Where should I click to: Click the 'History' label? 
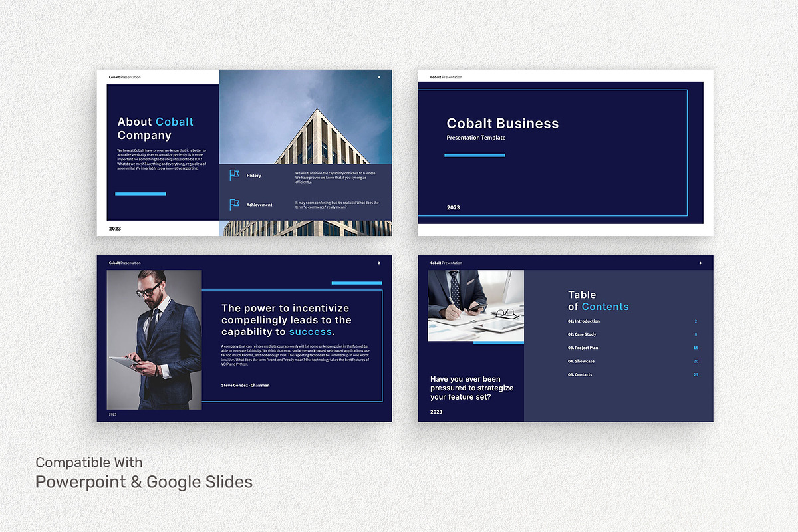click(x=254, y=176)
